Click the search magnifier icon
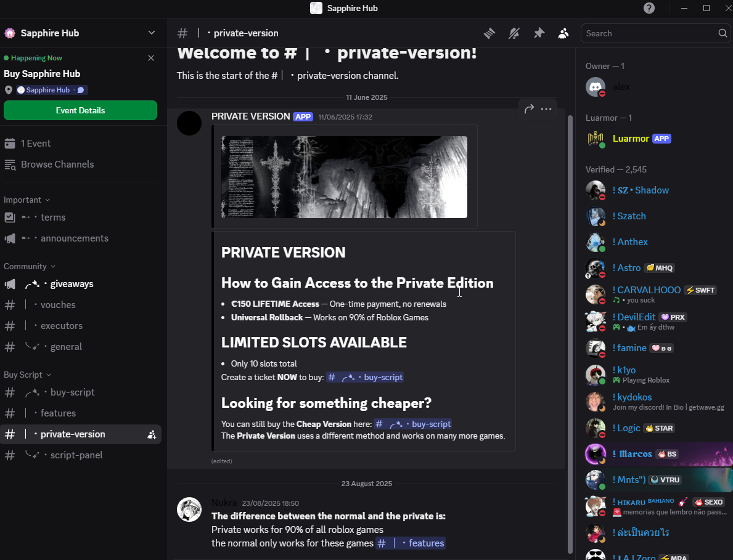Screen dimensions: 733x560 [x=723, y=33]
